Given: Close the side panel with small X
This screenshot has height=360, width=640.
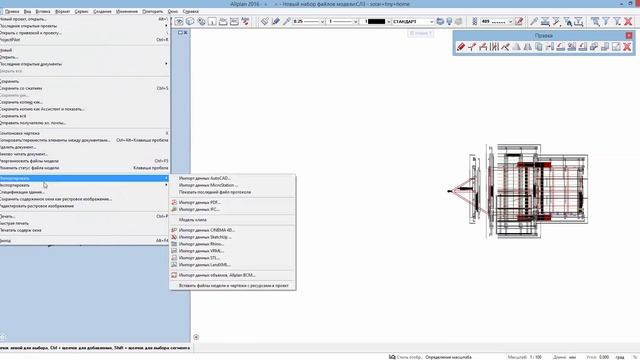Looking at the screenshot, I should tap(185, 32).
